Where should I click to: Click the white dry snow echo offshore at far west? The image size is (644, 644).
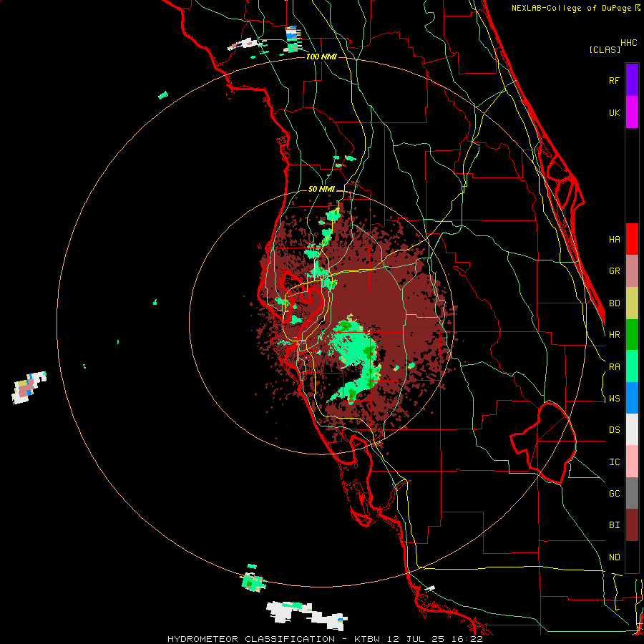click(x=29, y=388)
